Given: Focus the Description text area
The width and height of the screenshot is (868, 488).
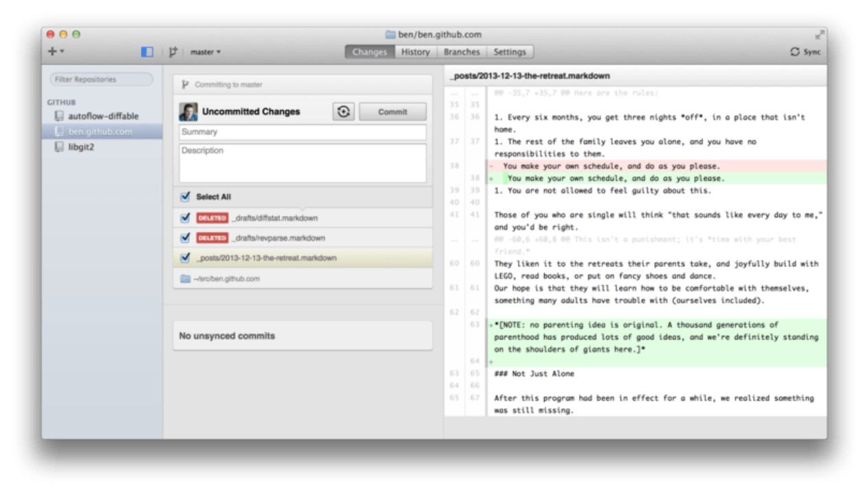Looking at the screenshot, I should (x=303, y=163).
